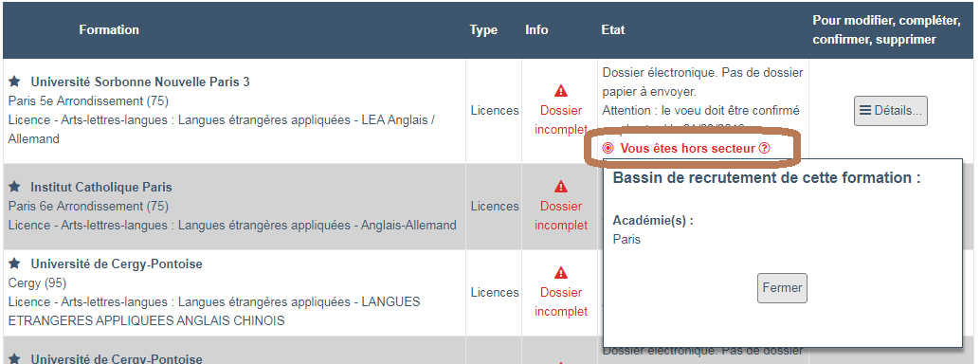Click the red target icon before hors secteur
Screen dimensions: 980x364
coord(608,148)
